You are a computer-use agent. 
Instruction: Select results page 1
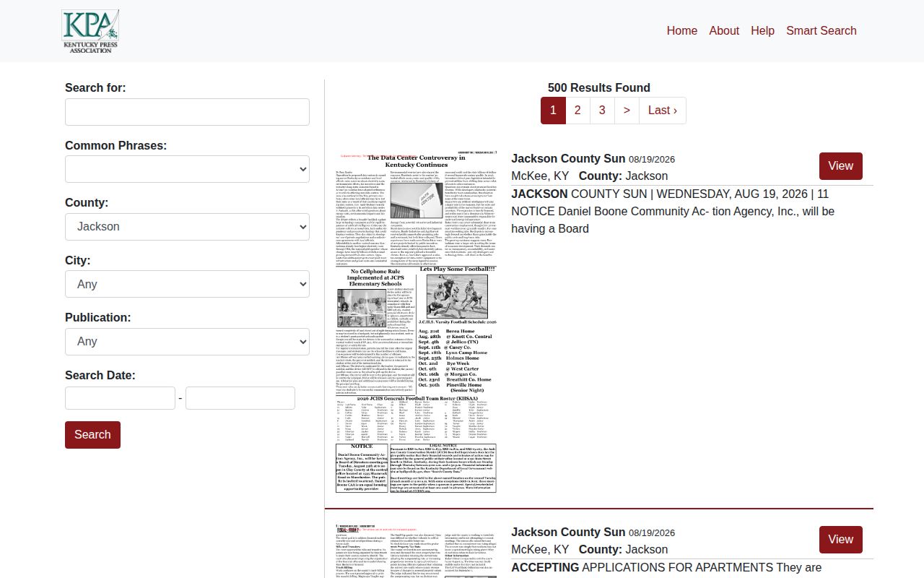(x=553, y=111)
